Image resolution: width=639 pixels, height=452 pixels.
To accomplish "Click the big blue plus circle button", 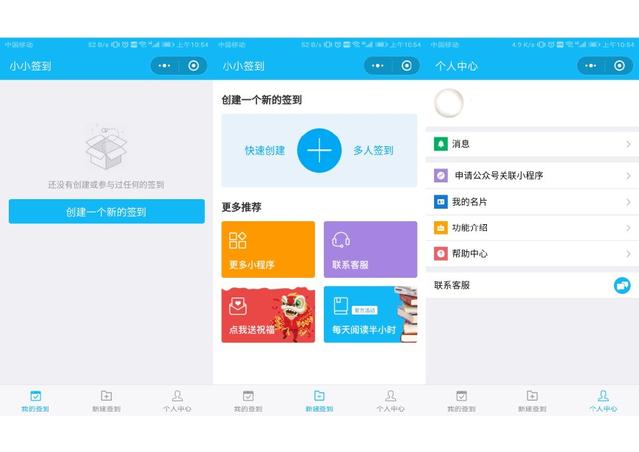I will tap(319, 150).
